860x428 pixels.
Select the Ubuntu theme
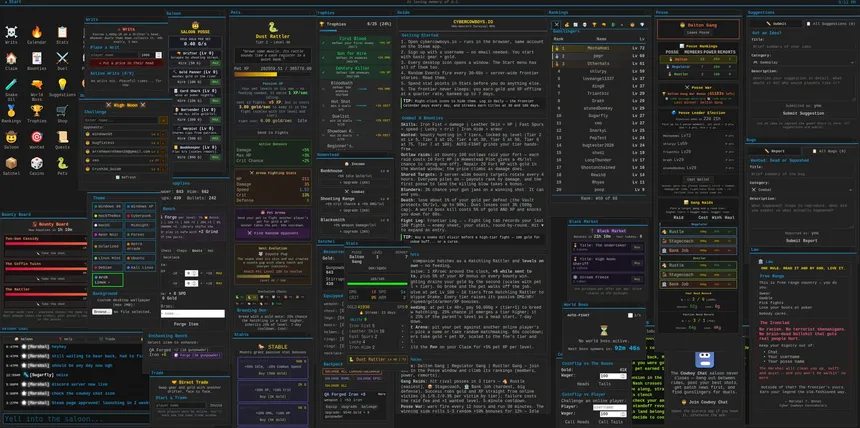[x=140, y=258]
